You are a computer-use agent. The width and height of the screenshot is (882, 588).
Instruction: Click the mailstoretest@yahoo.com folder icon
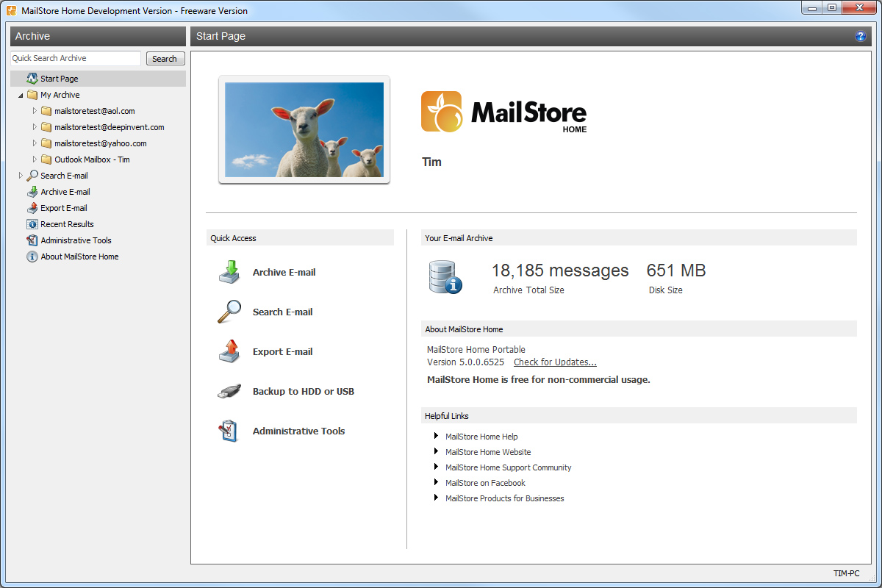[x=46, y=143]
